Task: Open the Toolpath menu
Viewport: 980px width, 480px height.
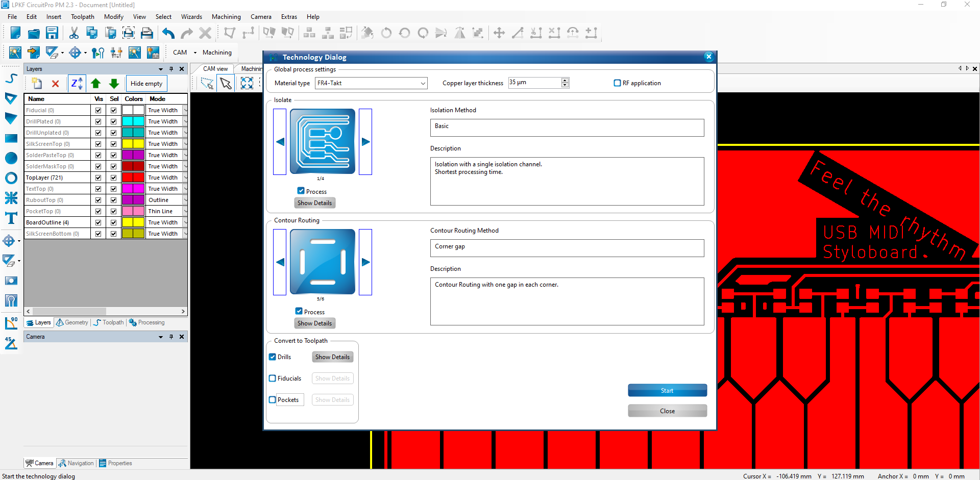Action: [x=83, y=17]
